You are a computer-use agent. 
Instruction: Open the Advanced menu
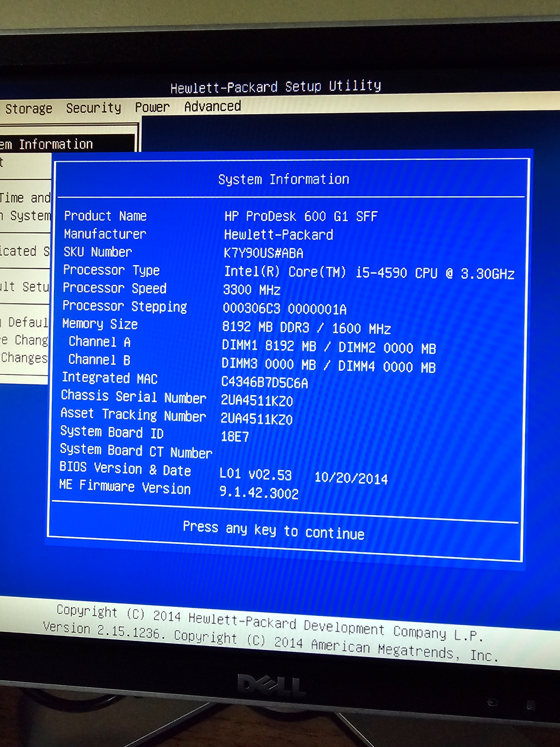pyautogui.click(x=212, y=106)
